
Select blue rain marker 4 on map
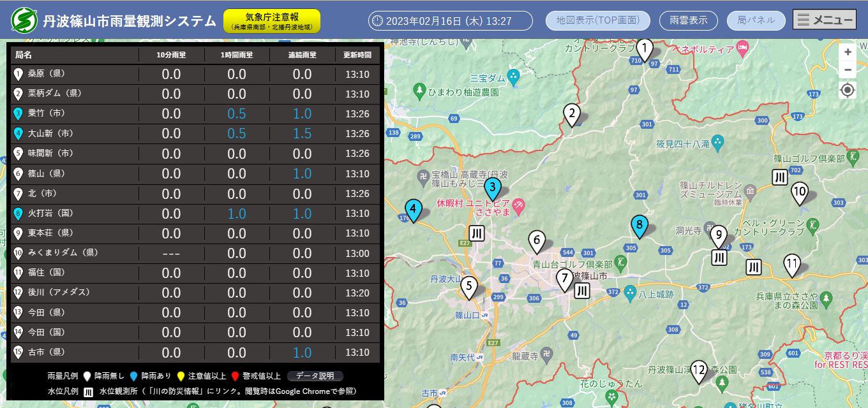(414, 210)
